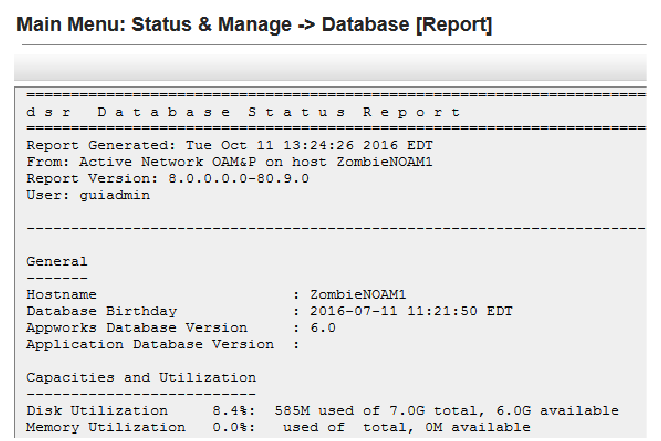Click the 'Database Birthday' label
This screenshot has width=661, height=441.
(x=102, y=311)
